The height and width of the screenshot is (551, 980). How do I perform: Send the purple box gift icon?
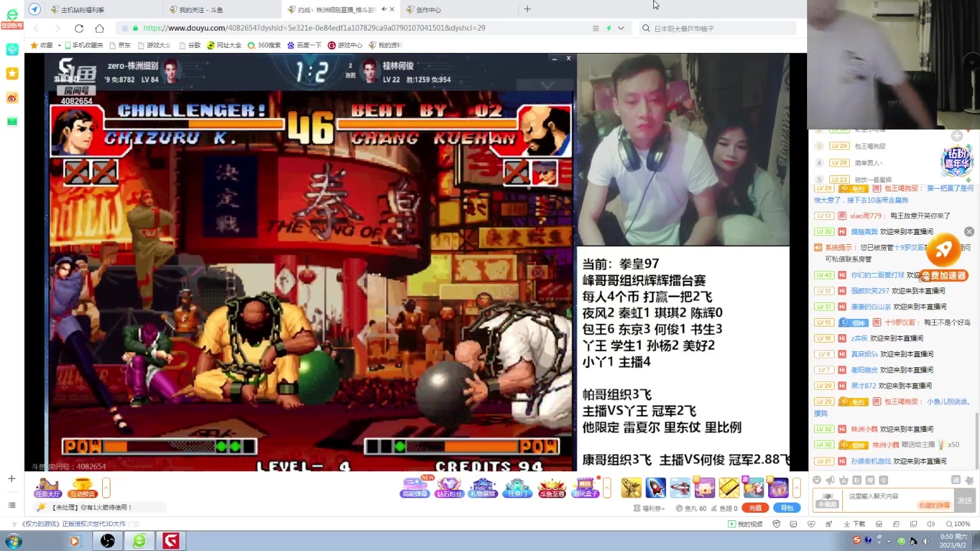click(778, 488)
